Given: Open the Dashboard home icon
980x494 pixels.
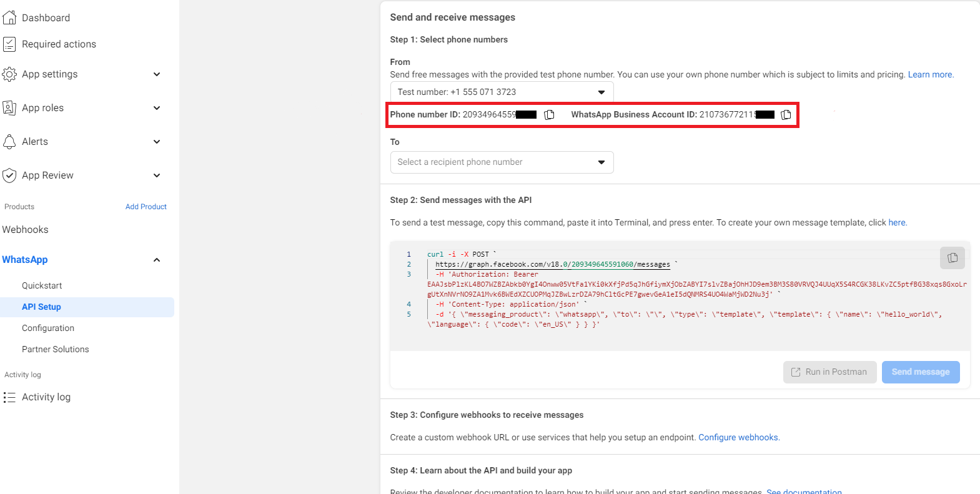Looking at the screenshot, I should coord(9,17).
